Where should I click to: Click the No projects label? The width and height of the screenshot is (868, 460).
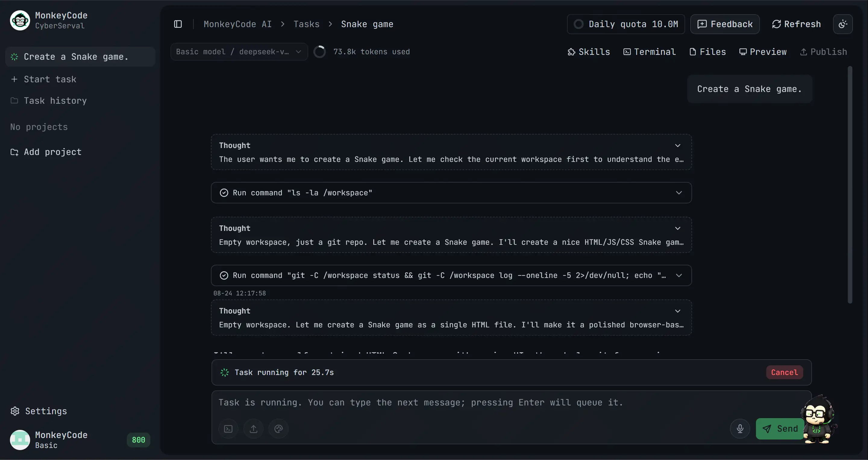coord(39,127)
